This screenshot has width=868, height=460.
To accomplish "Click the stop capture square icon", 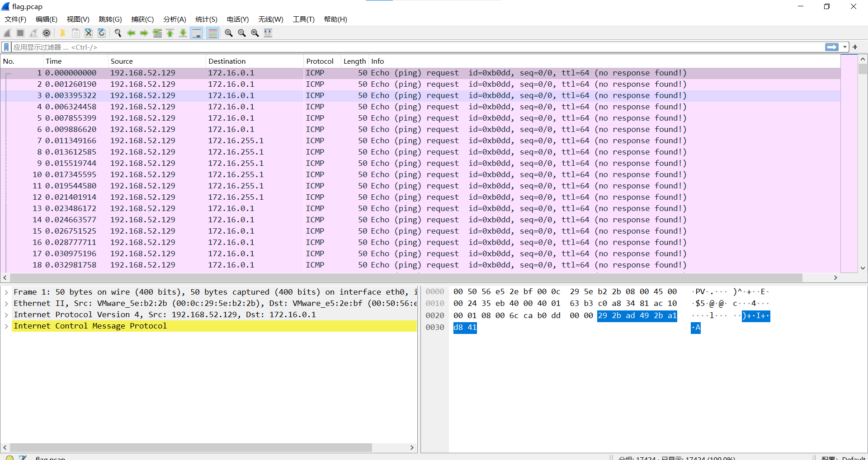I will (20, 33).
